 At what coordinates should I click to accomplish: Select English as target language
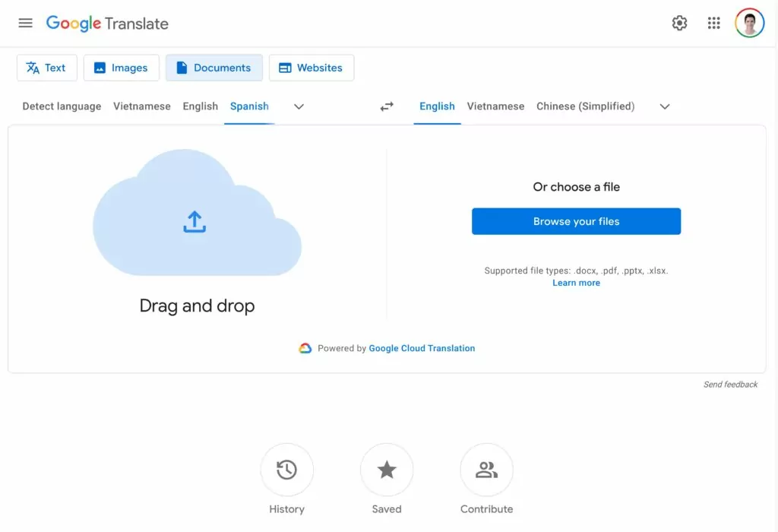(x=437, y=106)
